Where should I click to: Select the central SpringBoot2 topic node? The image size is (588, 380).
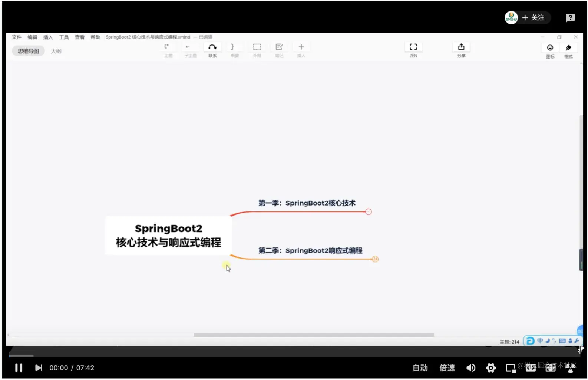click(x=169, y=236)
